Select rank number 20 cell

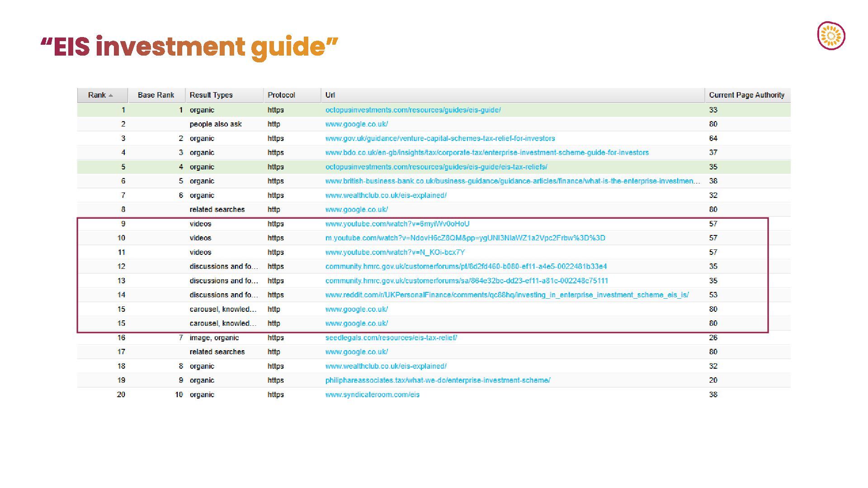click(121, 394)
